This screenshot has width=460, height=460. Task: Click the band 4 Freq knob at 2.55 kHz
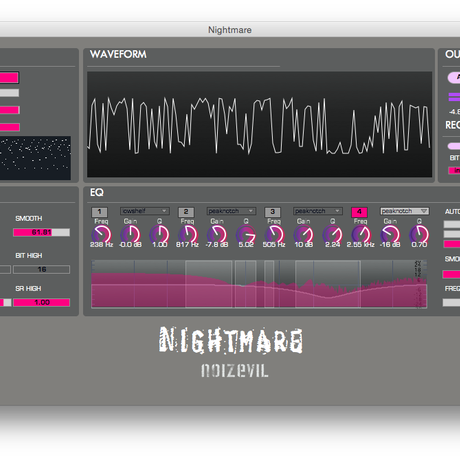click(x=361, y=234)
